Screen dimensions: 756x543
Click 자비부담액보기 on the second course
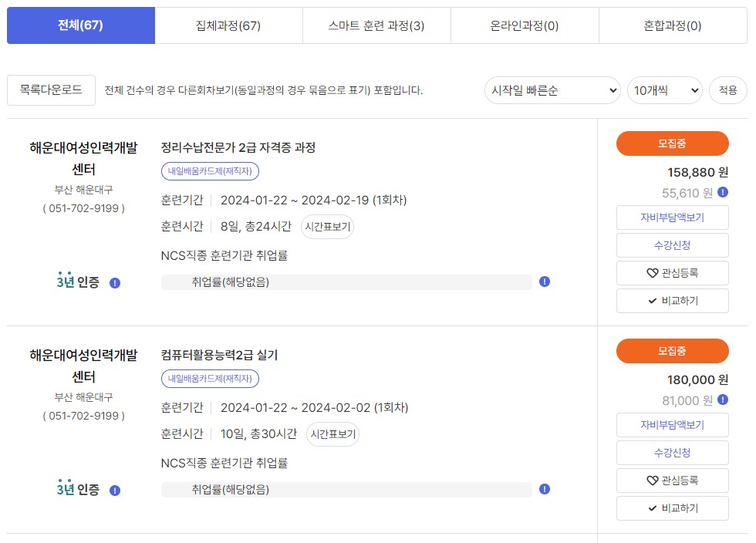click(672, 424)
